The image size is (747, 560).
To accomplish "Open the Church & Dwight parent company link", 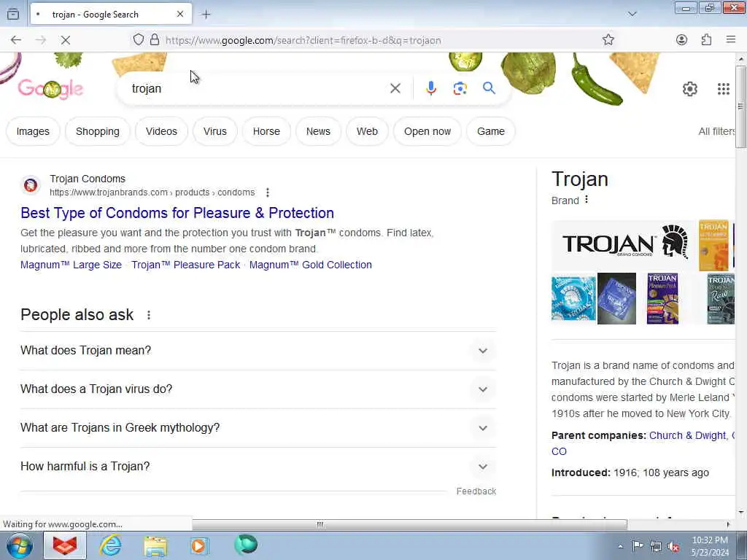I will click(x=687, y=435).
